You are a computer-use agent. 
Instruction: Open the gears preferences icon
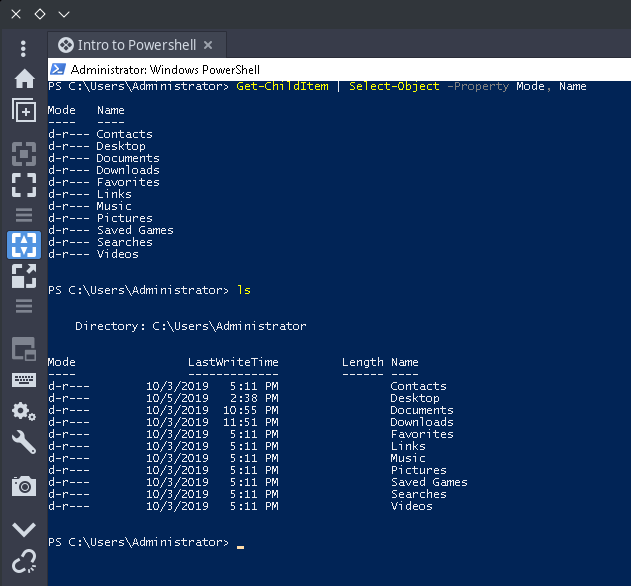pyautogui.click(x=24, y=411)
